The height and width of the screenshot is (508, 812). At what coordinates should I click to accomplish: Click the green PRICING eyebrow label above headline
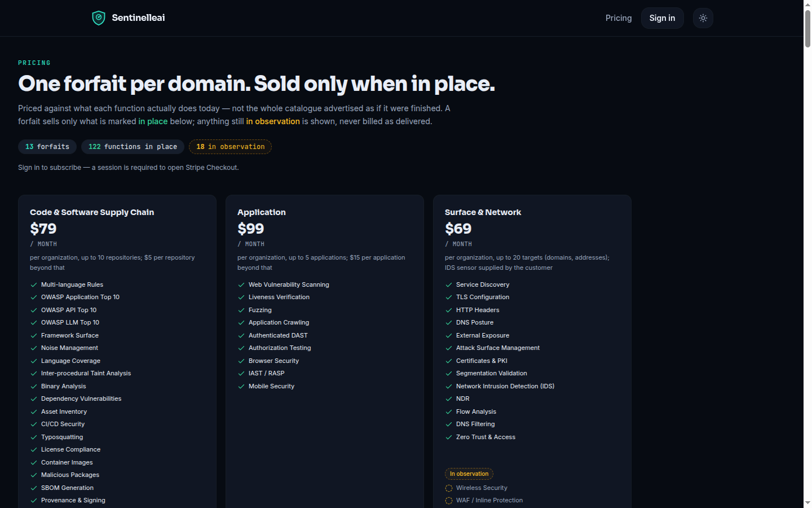(x=34, y=63)
